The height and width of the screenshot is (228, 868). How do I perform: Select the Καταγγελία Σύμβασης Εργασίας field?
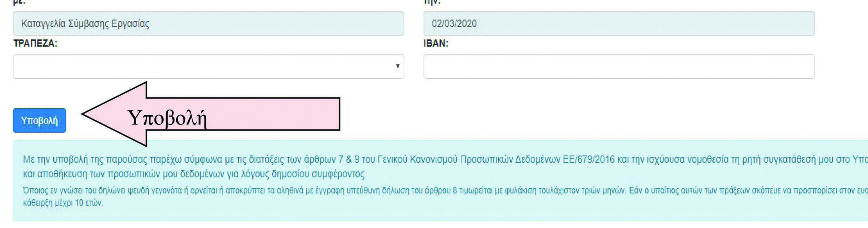[208, 24]
